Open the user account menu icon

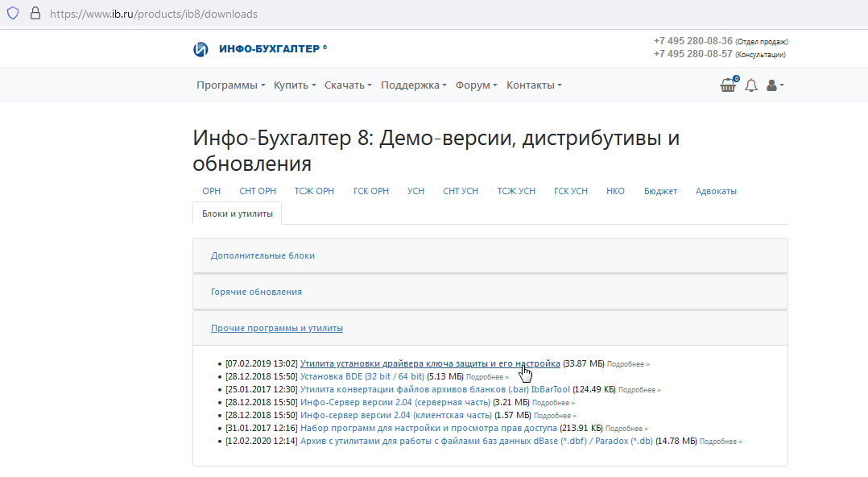(775, 85)
